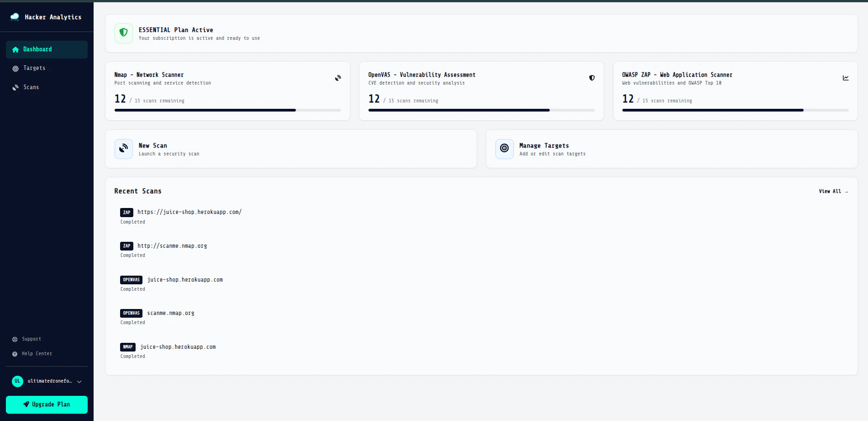Click the Support icon in lower sidebar

click(14, 339)
